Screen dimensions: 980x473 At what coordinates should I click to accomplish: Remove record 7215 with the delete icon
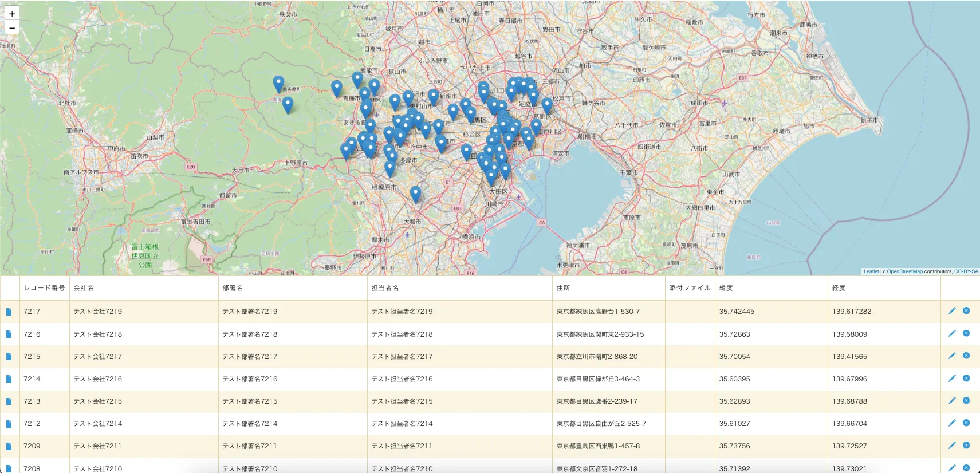(x=966, y=356)
